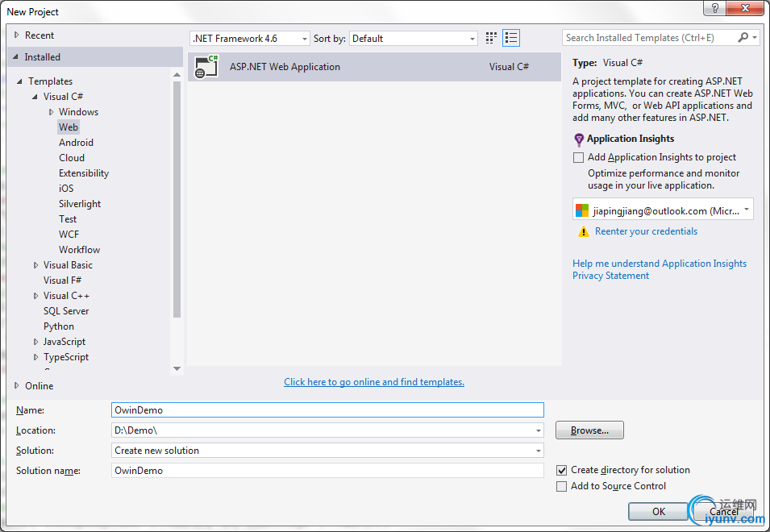Enable Add Application Insights to project

(578, 157)
